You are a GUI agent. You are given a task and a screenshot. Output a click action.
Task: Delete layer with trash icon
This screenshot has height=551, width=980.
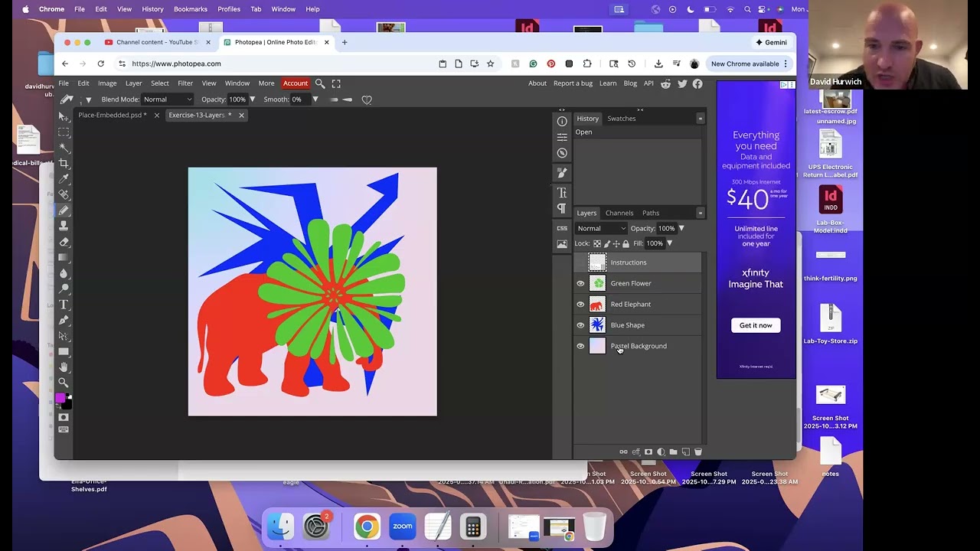coord(697,452)
